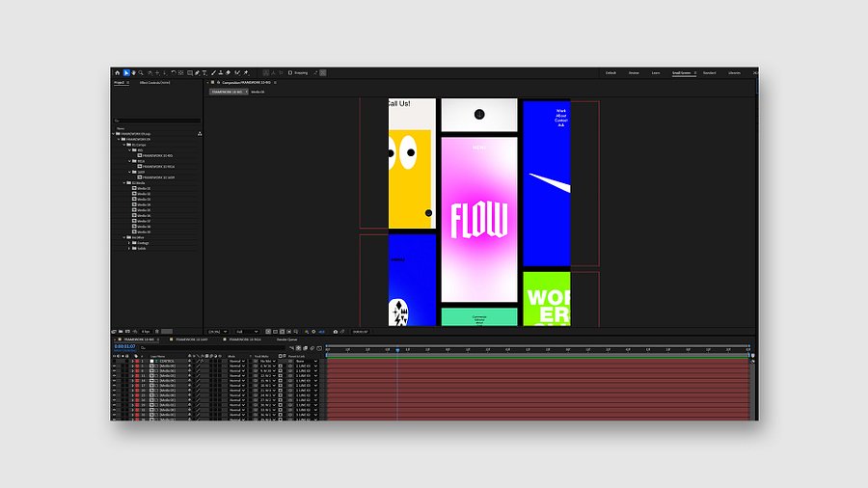Viewport: 868px width, 488px height.
Task: Collapse the BIG folder in Project panel
Action: coord(129,149)
